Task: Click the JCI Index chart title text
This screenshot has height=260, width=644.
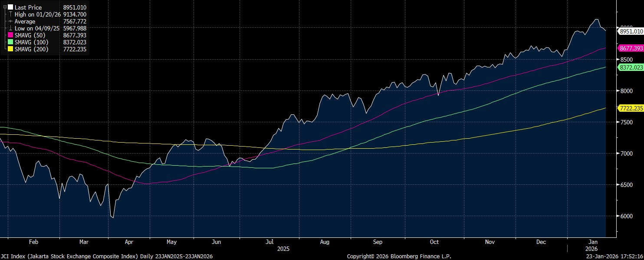Action: coord(106,257)
